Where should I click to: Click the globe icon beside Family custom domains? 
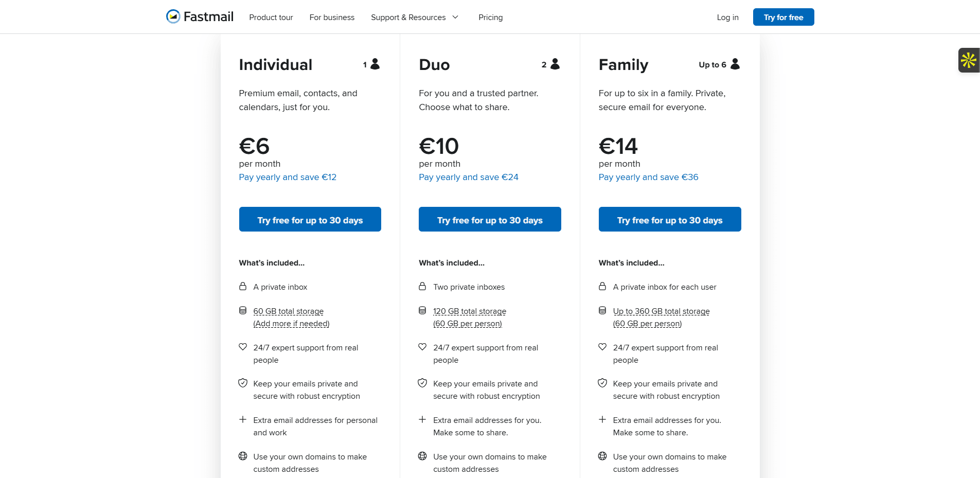(602, 456)
